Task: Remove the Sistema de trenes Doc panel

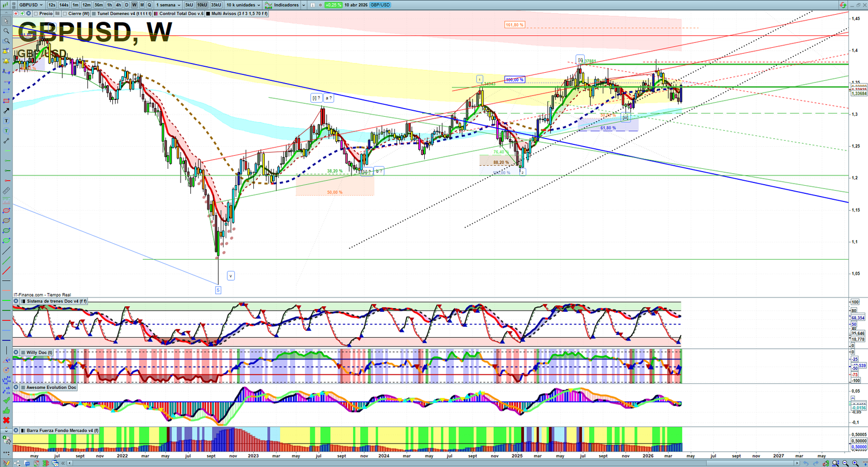Action: coord(16,301)
